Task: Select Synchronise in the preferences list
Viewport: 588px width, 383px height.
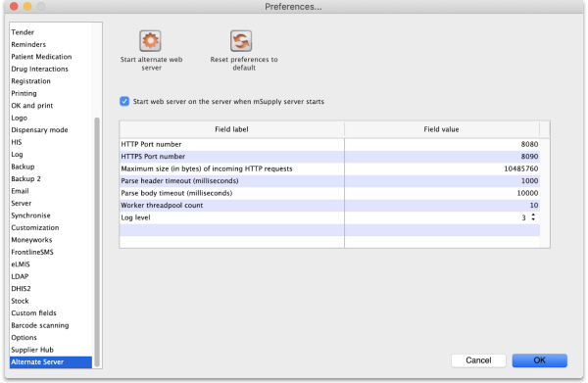Action: 30,215
